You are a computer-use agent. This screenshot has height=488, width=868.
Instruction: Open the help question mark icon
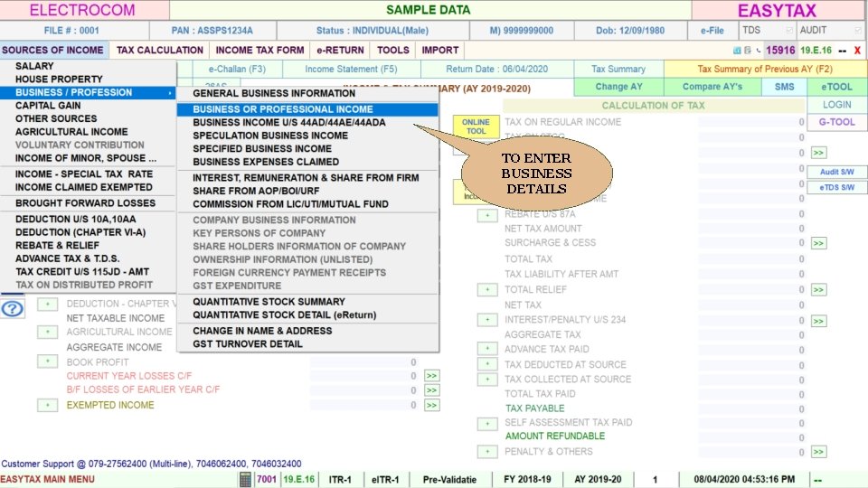12,309
